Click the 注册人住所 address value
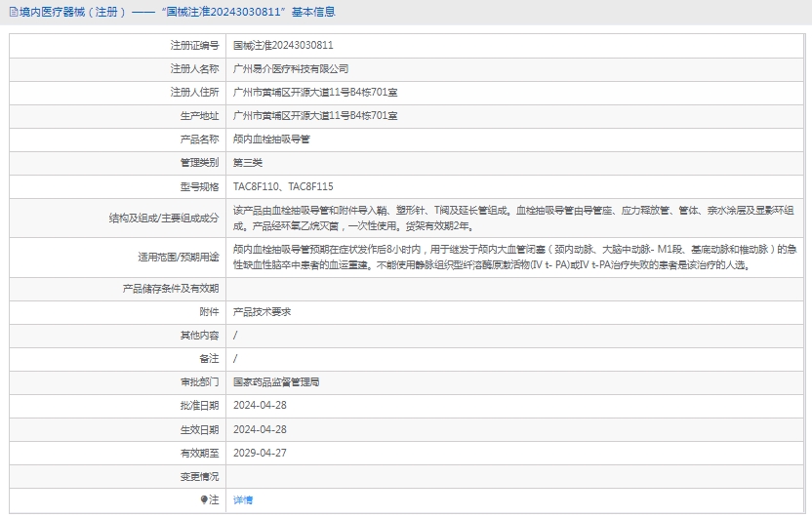This screenshot has height=518, width=812. [315, 93]
